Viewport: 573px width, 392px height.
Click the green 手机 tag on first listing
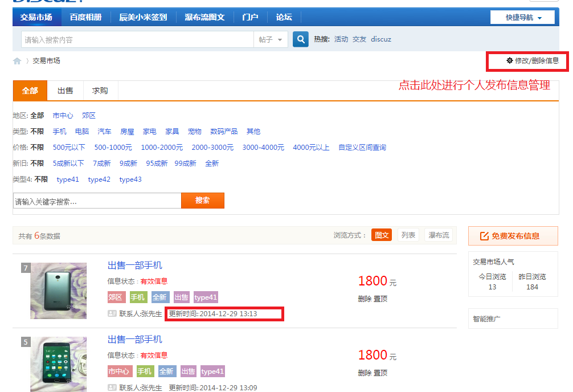click(x=138, y=297)
